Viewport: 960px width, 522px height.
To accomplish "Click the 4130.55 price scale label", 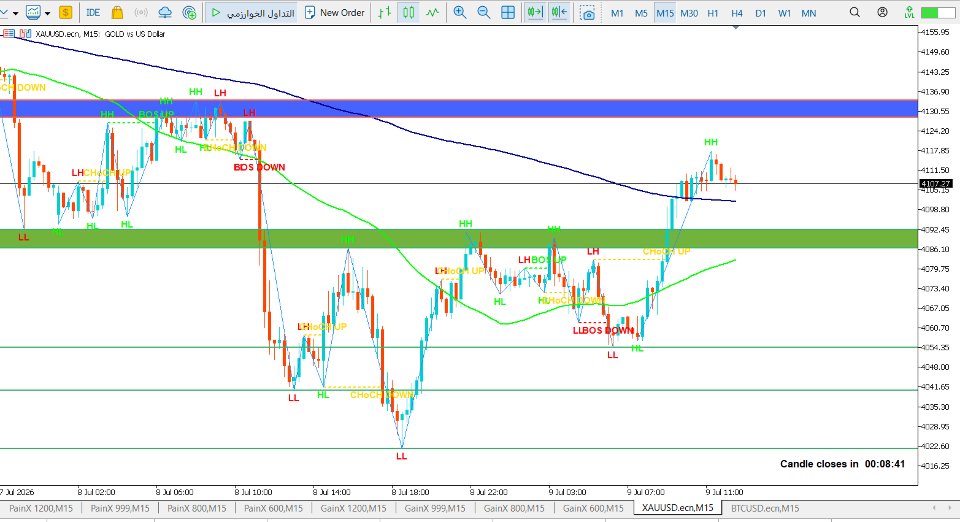I will pyautogui.click(x=936, y=111).
